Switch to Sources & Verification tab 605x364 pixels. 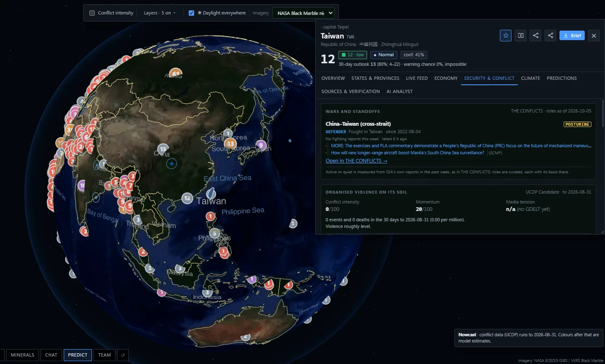pyautogui.click(x=351, y=91)
